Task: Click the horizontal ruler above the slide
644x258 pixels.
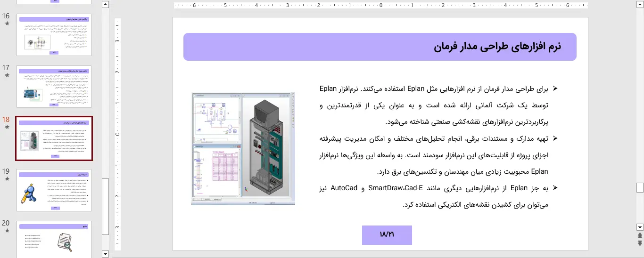Action: (x=381, y=6)
